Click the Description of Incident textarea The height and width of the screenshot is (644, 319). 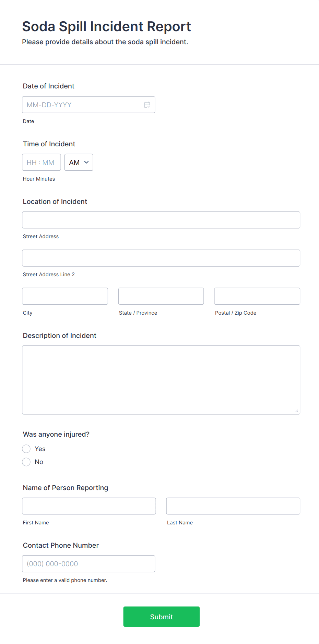(x=161, y=379)
